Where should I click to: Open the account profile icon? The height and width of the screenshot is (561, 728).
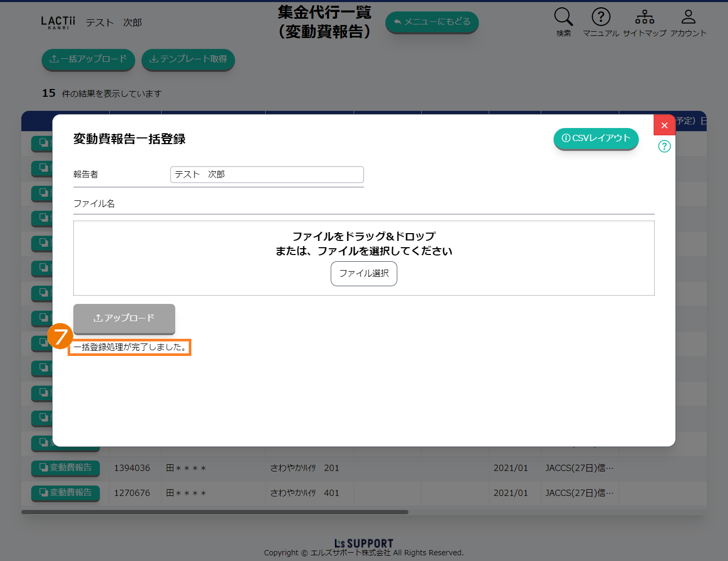click(688, 18)
